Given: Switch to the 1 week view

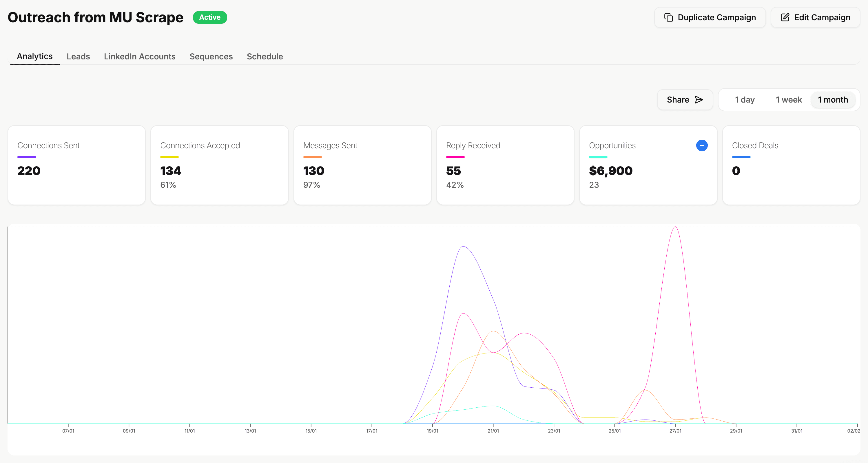Looking at the screenshot, I should pyautogui.click(x=789, y=100).
